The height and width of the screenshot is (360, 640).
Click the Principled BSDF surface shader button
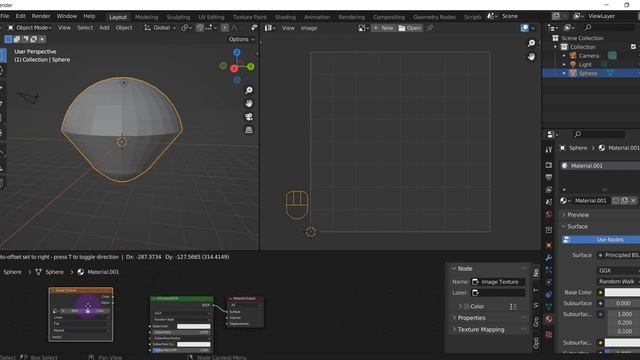[618, 255]
